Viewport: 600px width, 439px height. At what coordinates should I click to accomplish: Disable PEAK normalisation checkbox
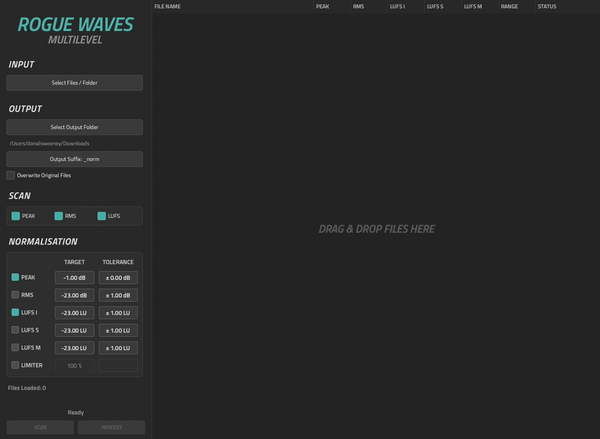[x=15, y=277]
